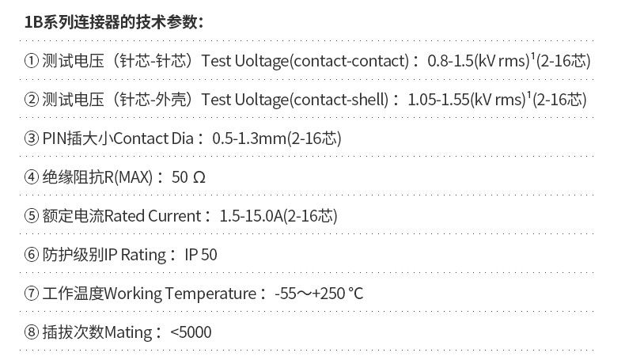
Task: Click the circled number ① marker
Action: point(32,61)
